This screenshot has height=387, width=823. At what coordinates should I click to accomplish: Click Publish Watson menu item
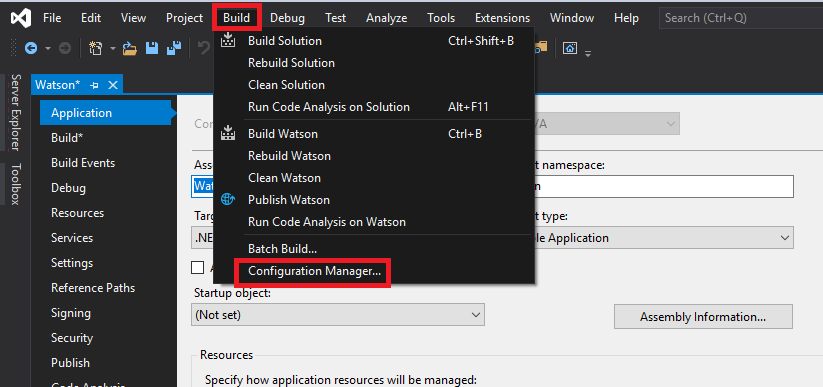(x=289, y=200)
